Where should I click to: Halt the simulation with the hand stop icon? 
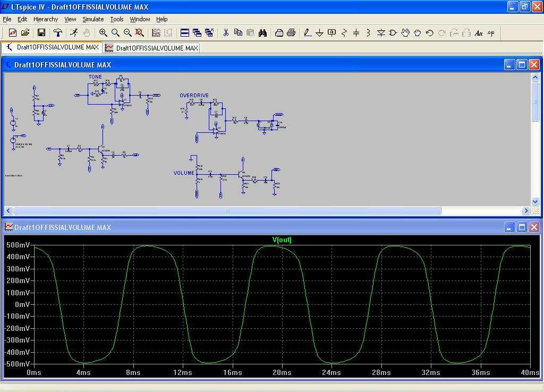(87, 33)
